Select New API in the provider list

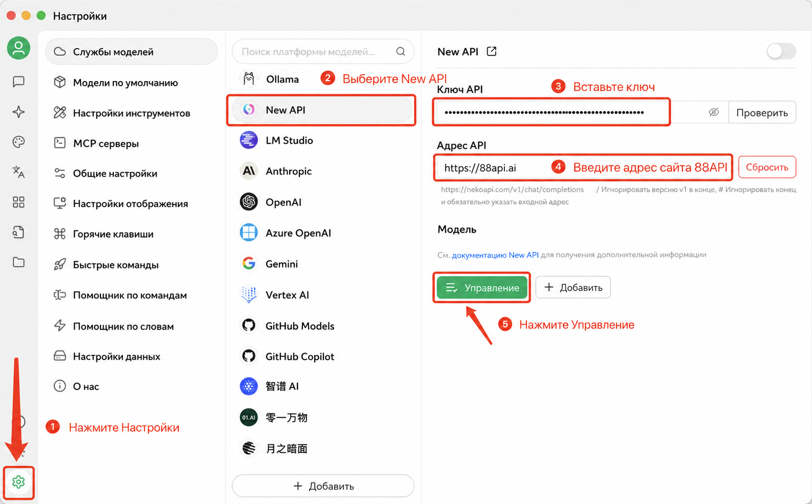pyautogui.click(x=323, y=110)
